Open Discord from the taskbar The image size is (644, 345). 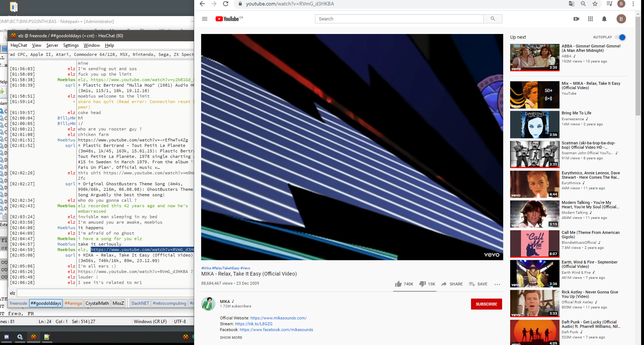[6, 337]
